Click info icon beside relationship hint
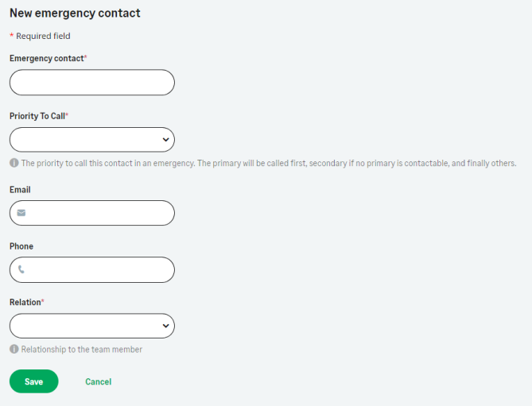Image resolution: width=532 pixels, height=406 pixels. (x=14, y=349)
